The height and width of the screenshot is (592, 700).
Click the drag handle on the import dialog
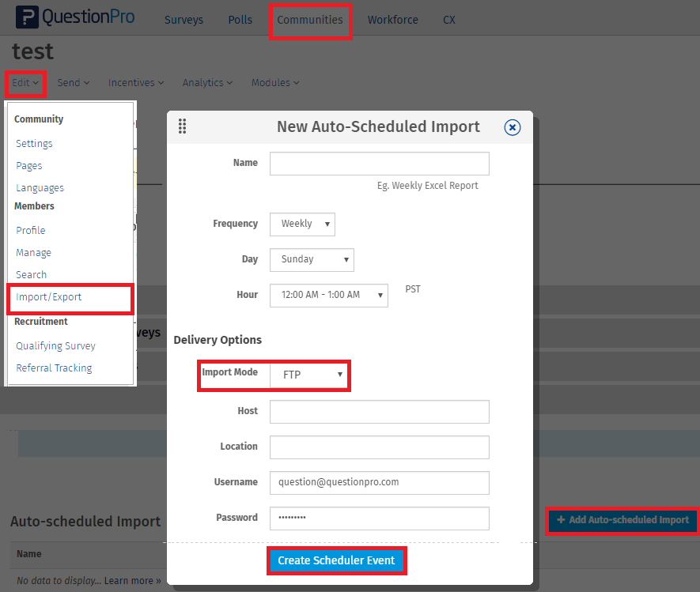[x=182, y=126]
